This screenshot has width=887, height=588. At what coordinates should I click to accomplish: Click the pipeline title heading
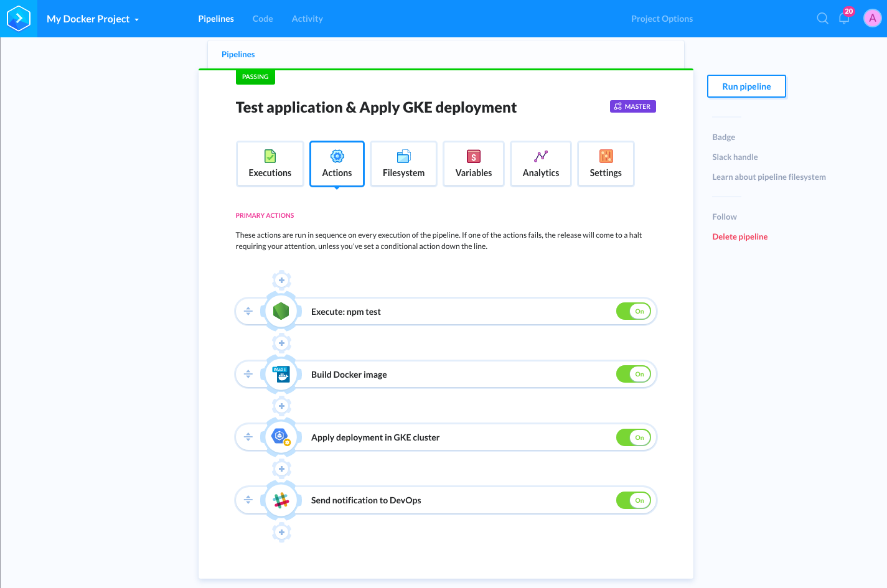[x=376, y=108]
